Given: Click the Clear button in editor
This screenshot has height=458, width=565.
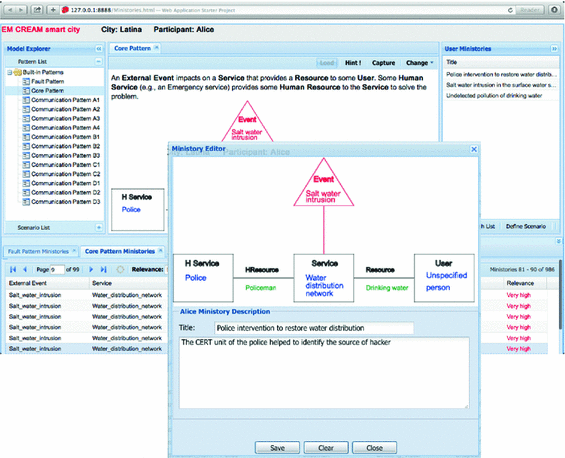Looking at the screenshot, I should (x=326, y=448).
